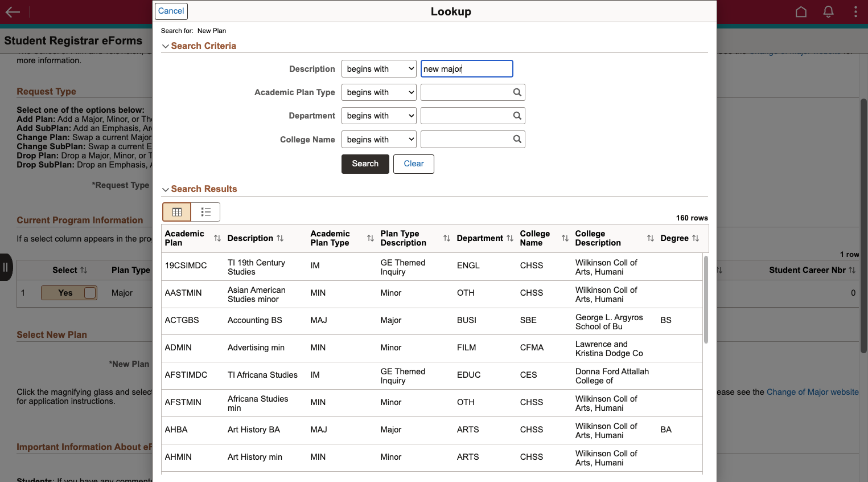Select the AFSTIMDC TI Africana Studies row
This screenshot has height=482, width=868.
click(x=432, y=376)
